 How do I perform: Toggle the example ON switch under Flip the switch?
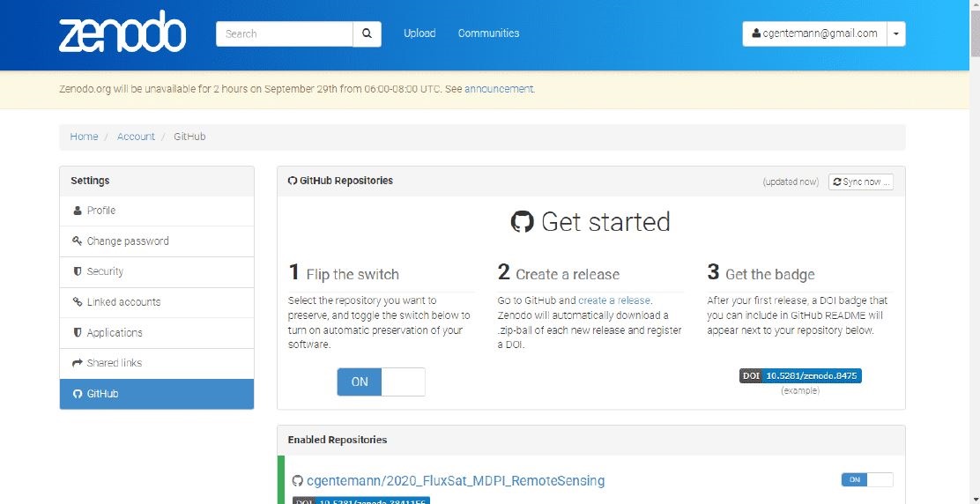pyautogui.click(x=382, y=382)
